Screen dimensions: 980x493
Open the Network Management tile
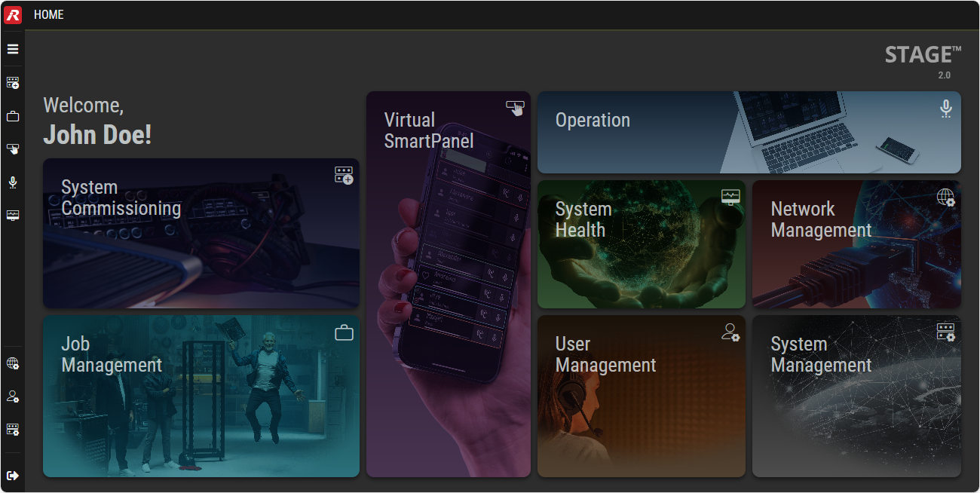click(x=856, y=244)
